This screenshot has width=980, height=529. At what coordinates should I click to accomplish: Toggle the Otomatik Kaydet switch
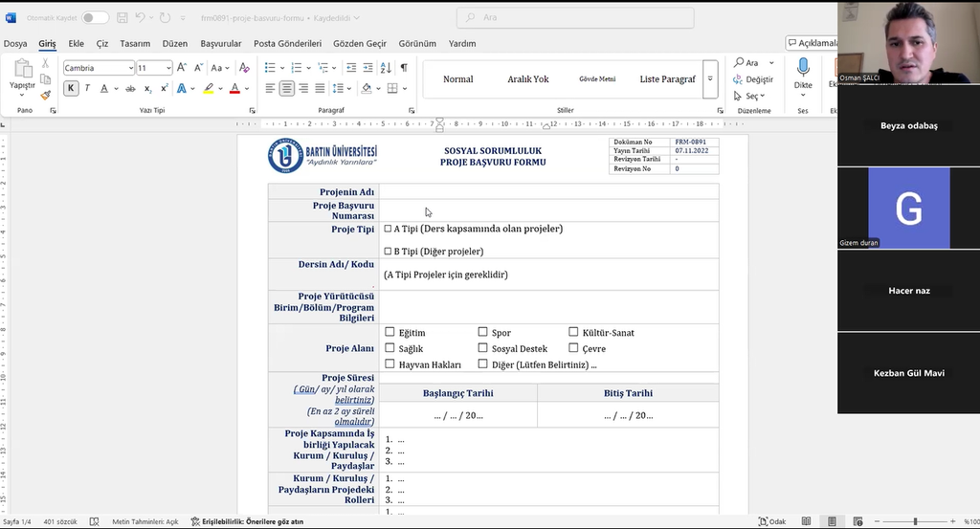click(x=95, y=17)
